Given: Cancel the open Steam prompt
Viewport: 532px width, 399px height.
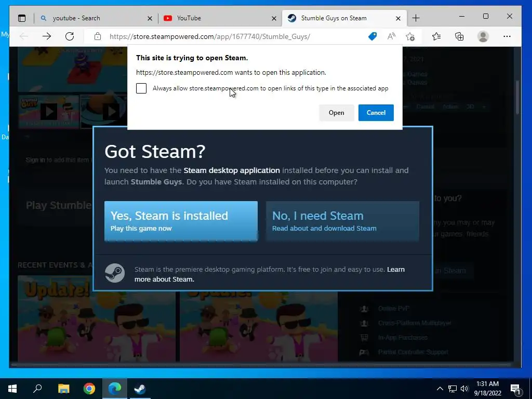Looking at the screenshot, I should tap(376, 113).
